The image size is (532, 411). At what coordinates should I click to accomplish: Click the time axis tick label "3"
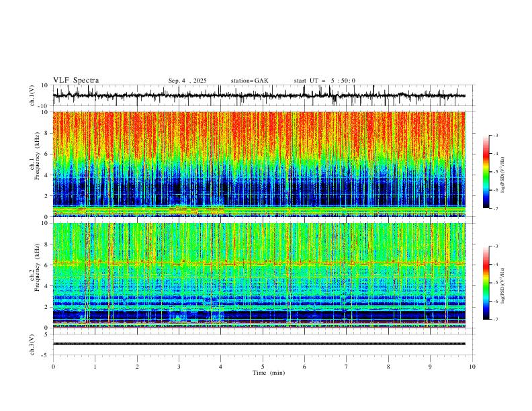click(179, 367)
